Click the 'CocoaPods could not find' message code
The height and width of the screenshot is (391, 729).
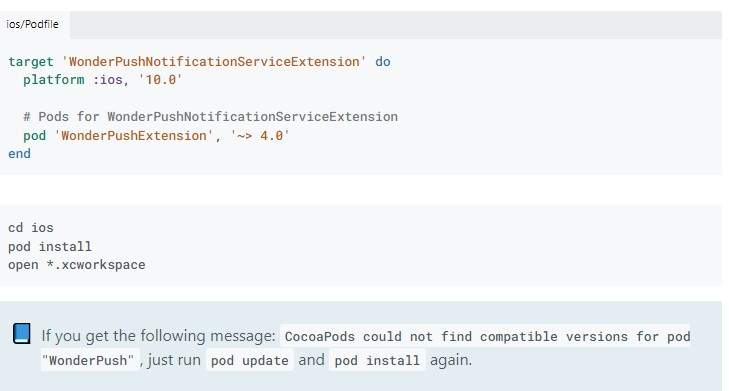coord(487,336)
